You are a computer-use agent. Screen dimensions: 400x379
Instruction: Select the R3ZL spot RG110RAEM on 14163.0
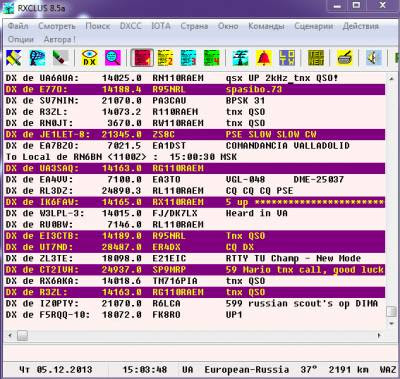[195, 292]
